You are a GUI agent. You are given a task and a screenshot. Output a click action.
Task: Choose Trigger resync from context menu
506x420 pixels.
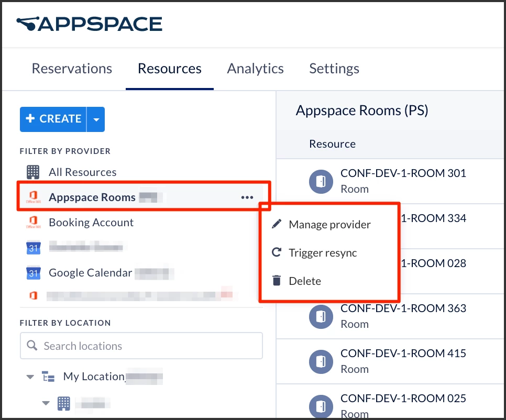pyautogui.click(x=323, y=253)
